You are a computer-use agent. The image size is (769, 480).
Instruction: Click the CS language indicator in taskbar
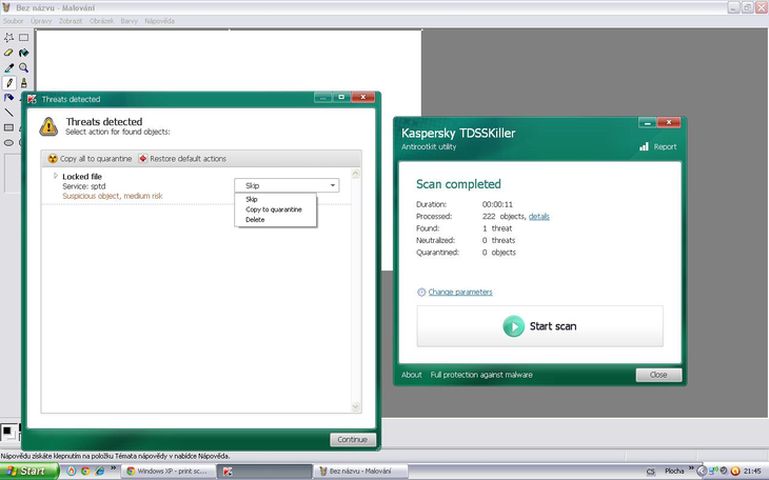(x=650, y=472)
